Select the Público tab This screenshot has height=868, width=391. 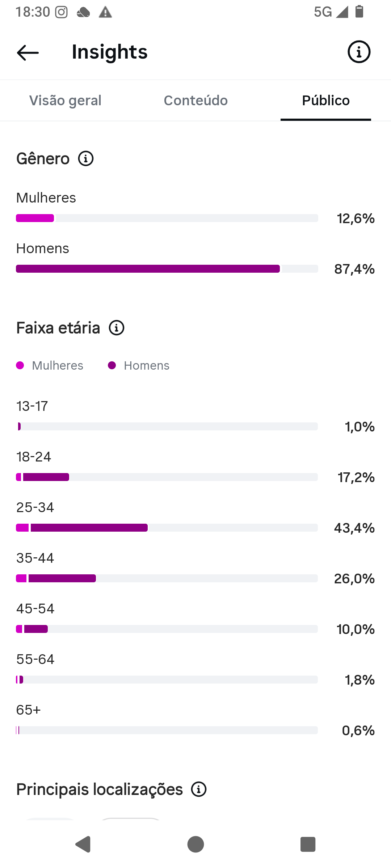pyautogui.click(x=326, y=101)
